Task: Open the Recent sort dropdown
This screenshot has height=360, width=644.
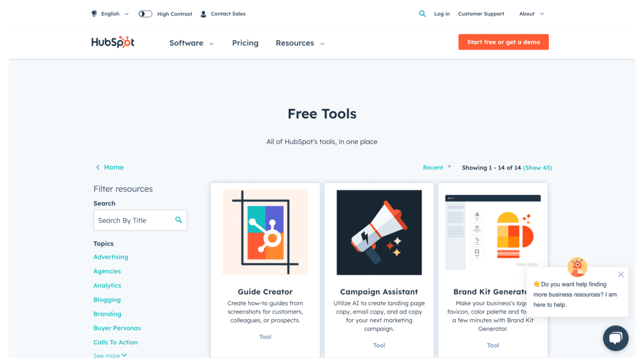Action: [x=437, y=167]
